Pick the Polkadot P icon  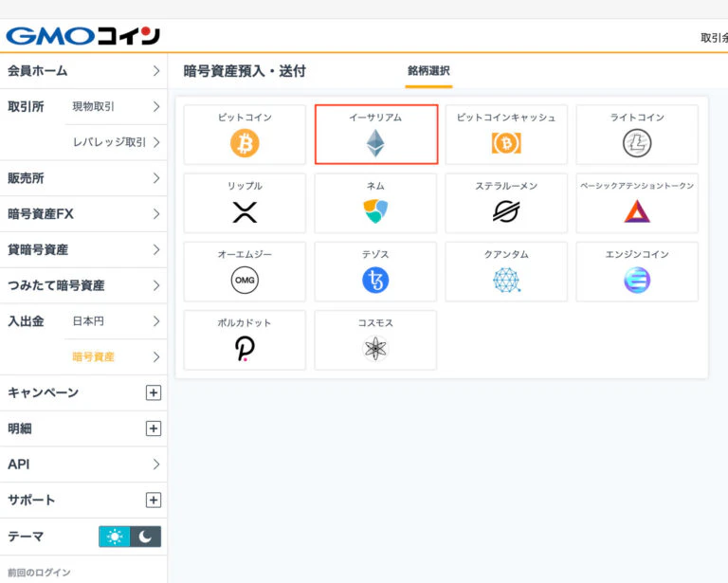tap(245, 349)
